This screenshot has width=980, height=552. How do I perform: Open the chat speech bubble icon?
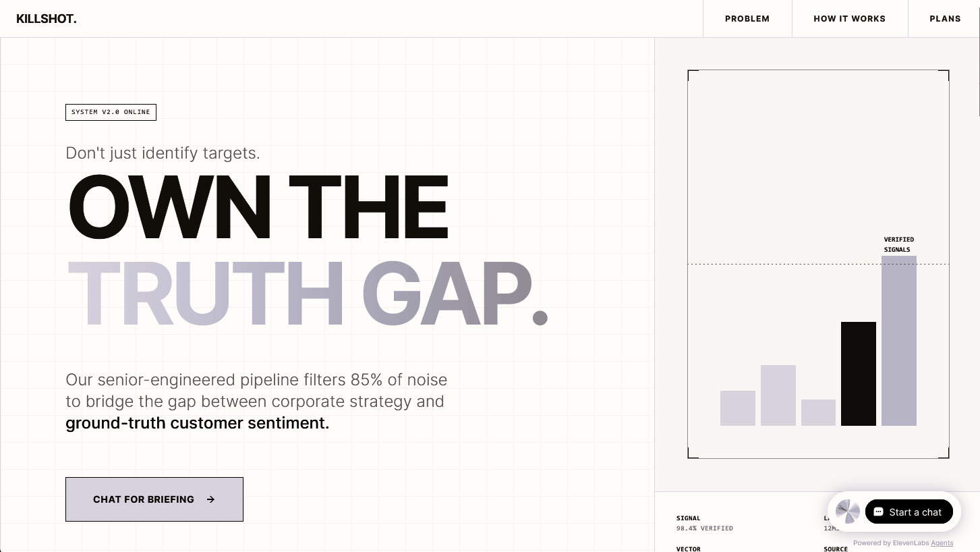879,512
